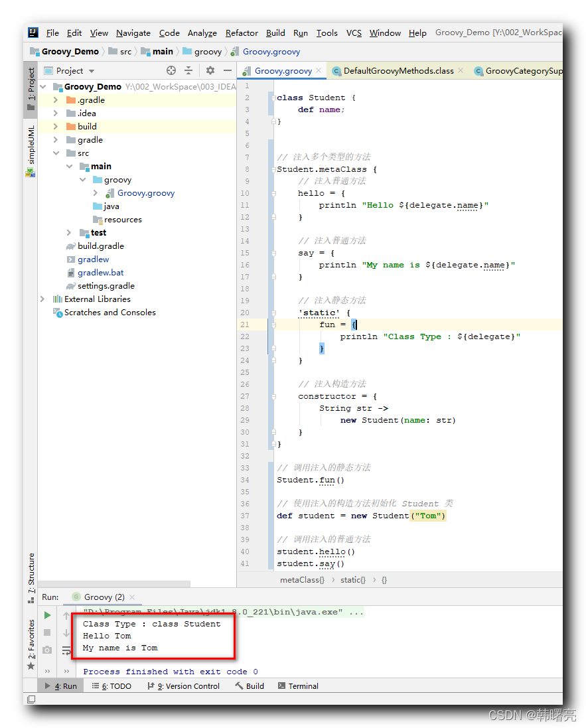This screenshot has width=586, height=728.
Task: Expand Groovy.groovy file node
Action: click(x=96, y=192)
